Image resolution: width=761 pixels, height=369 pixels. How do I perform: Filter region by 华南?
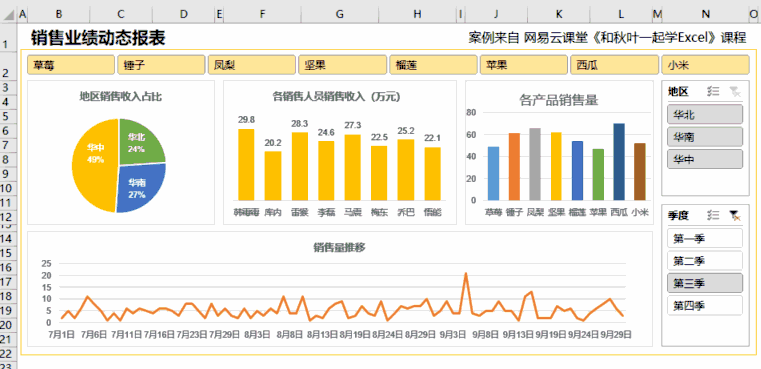coord(705,137)
